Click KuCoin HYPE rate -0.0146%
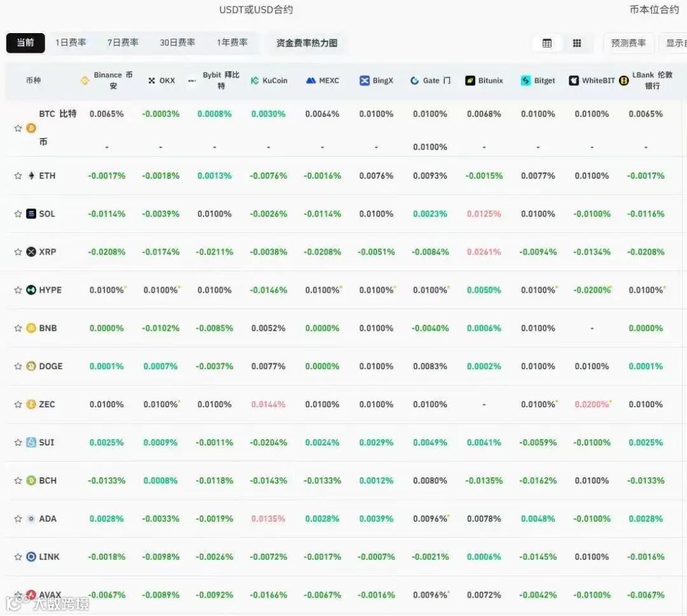Viewport: 687px width, 616px height. point(268,290)
